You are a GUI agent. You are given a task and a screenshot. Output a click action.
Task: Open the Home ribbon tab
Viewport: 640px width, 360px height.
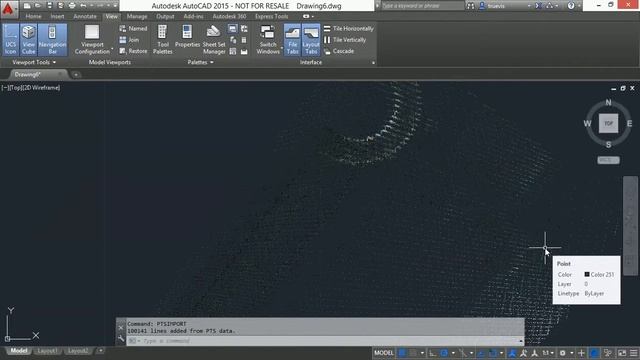coord(33,16)
